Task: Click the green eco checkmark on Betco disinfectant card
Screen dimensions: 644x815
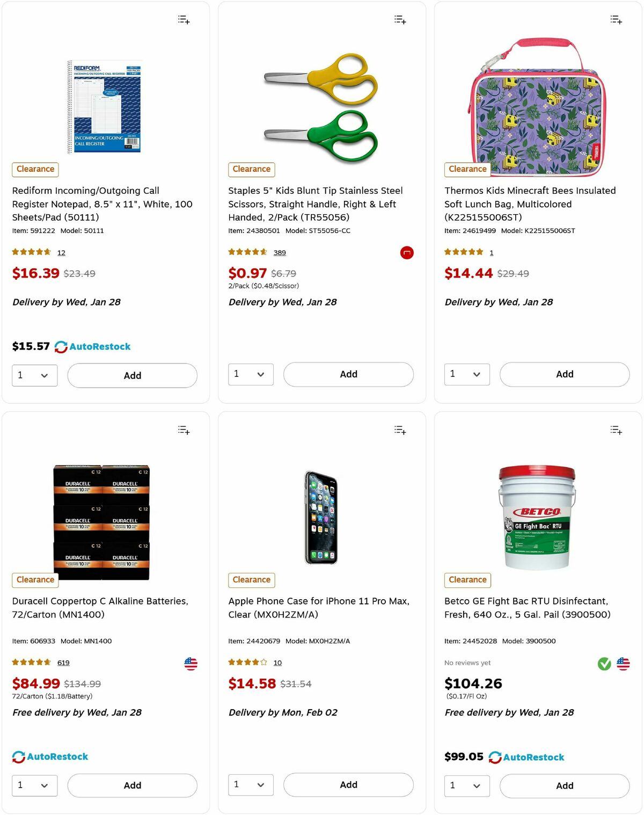Action: click(604, 664)
